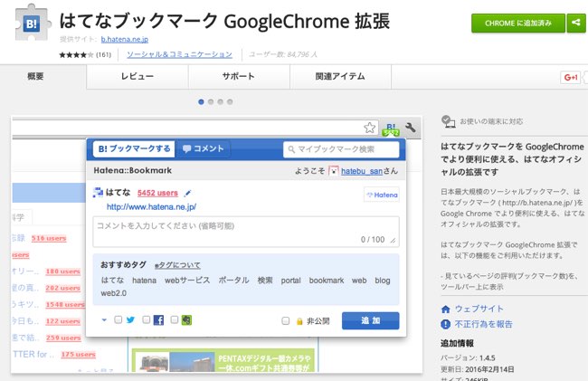Click the ポータル suggested tag

[x=233, y=281]
